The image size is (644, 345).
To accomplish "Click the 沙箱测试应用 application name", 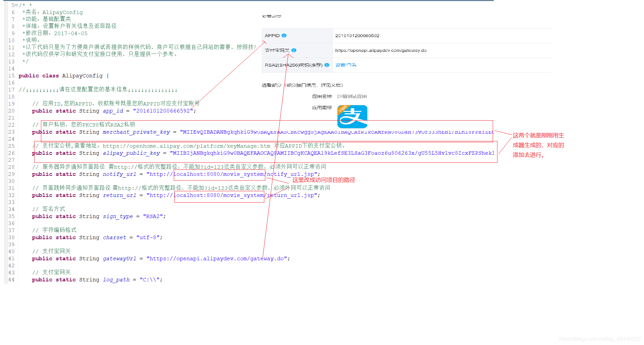I will pos(352,96).
